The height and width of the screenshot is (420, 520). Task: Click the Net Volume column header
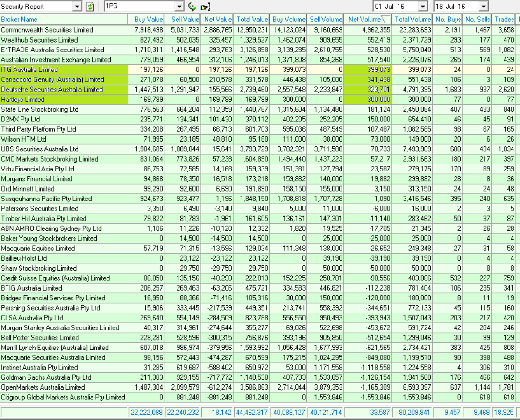coord(367,20)
